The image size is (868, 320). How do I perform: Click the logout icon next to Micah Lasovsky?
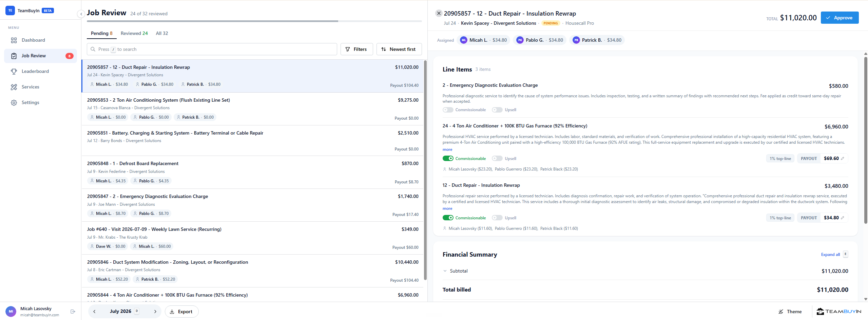73,312
